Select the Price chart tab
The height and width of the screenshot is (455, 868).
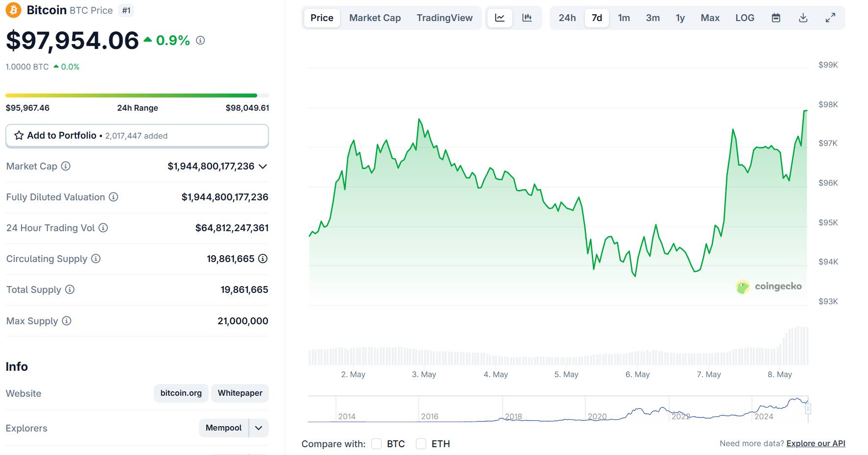coord(322,18)
